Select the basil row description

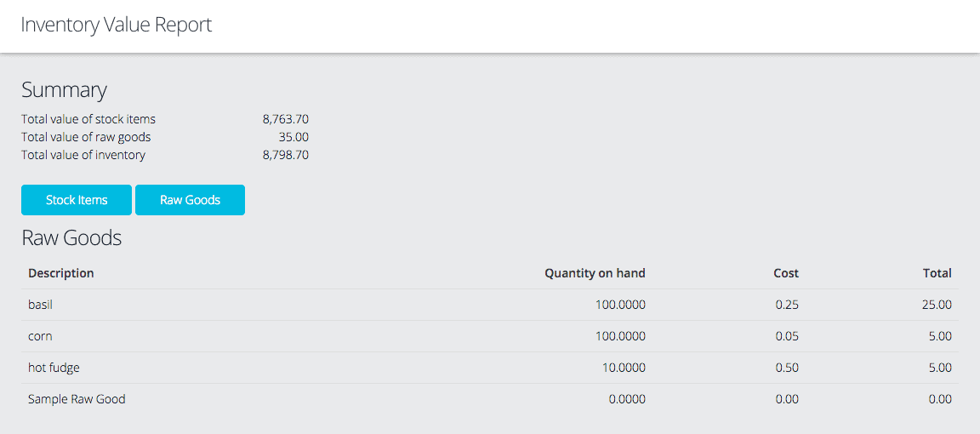pos(41,305)
